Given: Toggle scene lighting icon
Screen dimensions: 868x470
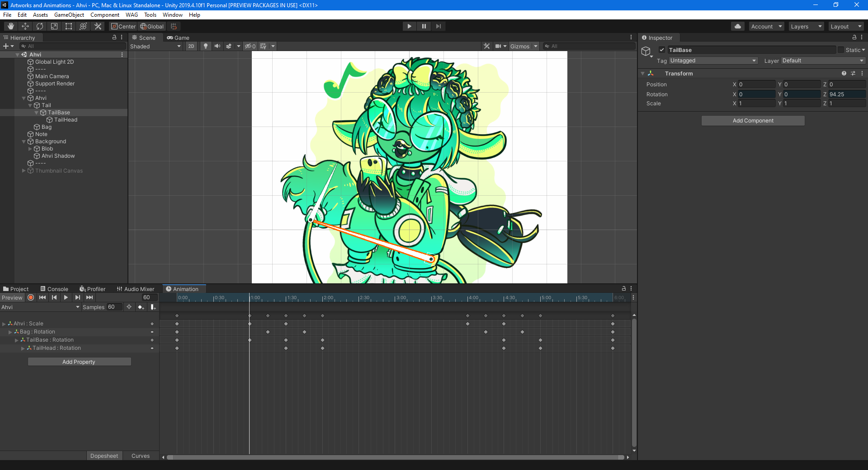Looking at the screenshot, I should (x=206, y=46).
